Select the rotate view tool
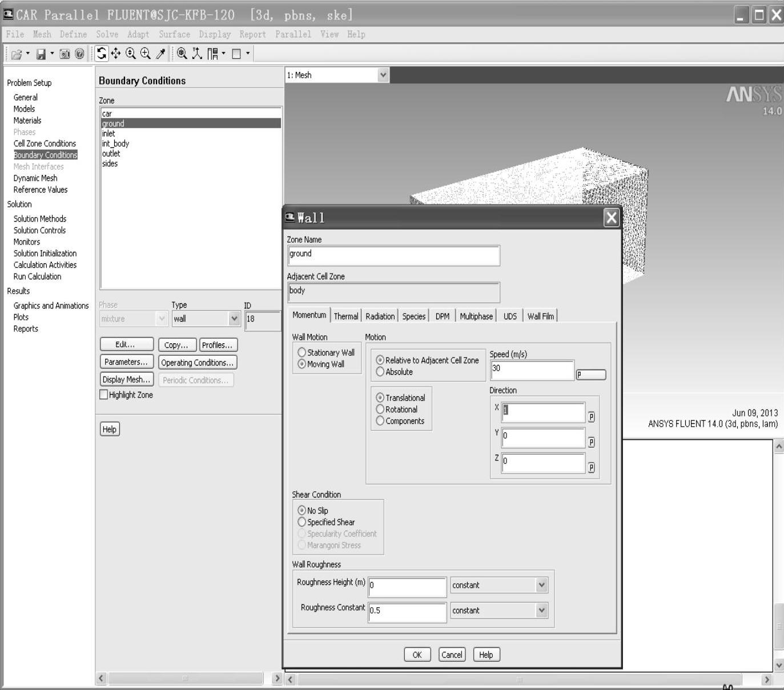Image resolution: width=784 pixels, height=690 pixels. pos(102,54)
